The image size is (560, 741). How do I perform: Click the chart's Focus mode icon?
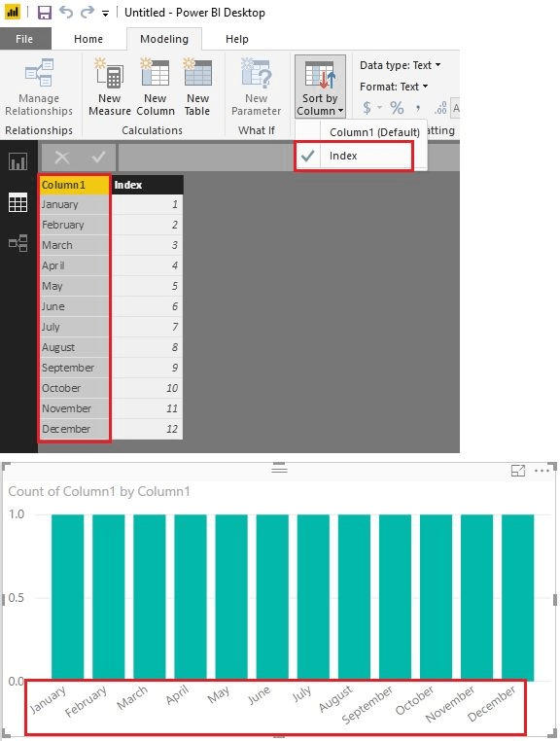click(x=518, y=471)
